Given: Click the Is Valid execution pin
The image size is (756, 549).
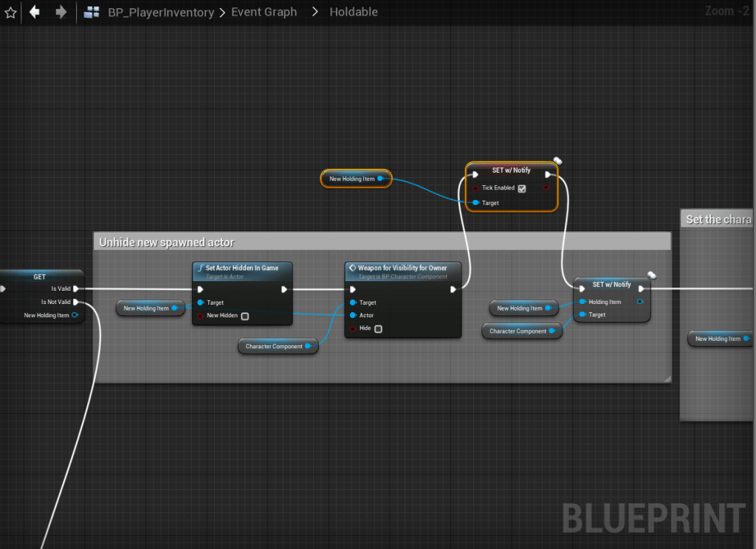Looking at the screenshot, I should (x=76, y=289).
